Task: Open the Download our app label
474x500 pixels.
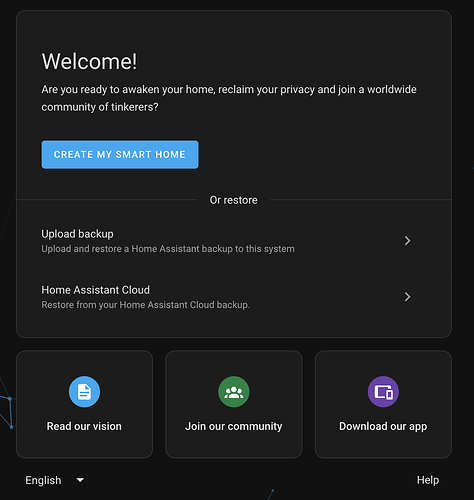Action: pyautogui.click(x=383, y=426)
